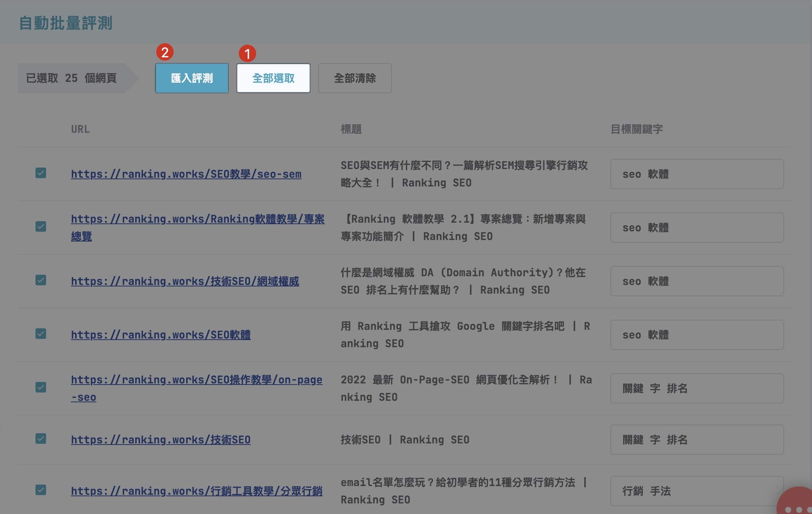Follow the 技術SEO/網域權威 link
812x514 pixels.
tap(185, 281)
